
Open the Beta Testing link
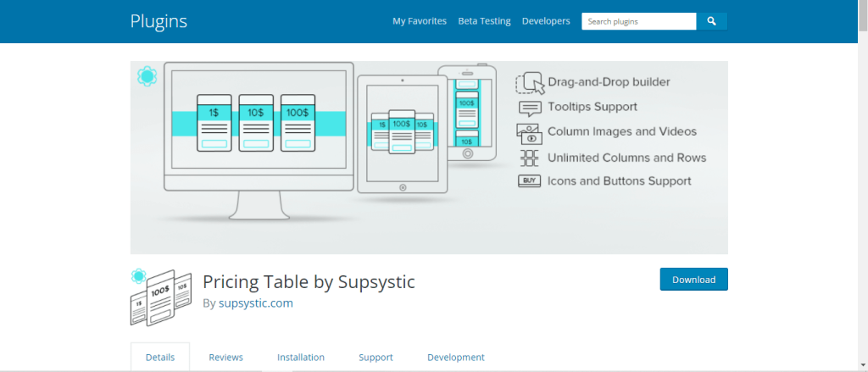click(x=484, y=21)
